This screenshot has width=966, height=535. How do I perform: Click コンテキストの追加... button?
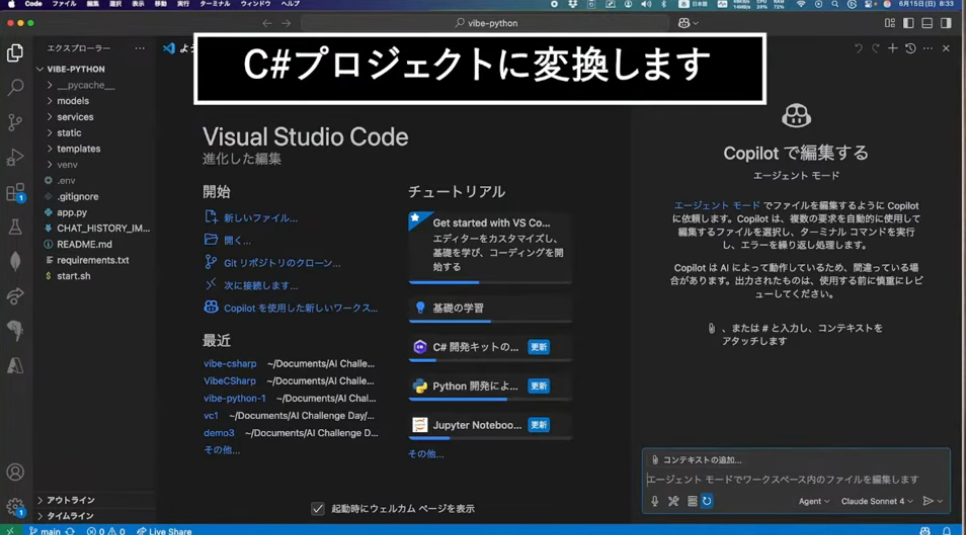[x=696, y=460]
